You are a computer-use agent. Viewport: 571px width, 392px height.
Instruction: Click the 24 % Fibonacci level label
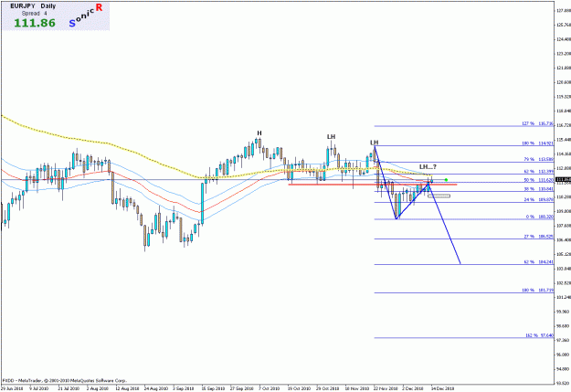(x=538, y=199)
